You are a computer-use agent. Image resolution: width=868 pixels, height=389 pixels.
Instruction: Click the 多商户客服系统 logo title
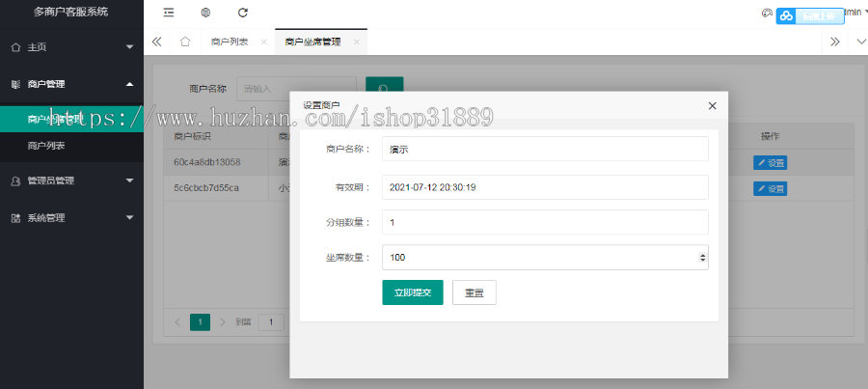70,12
